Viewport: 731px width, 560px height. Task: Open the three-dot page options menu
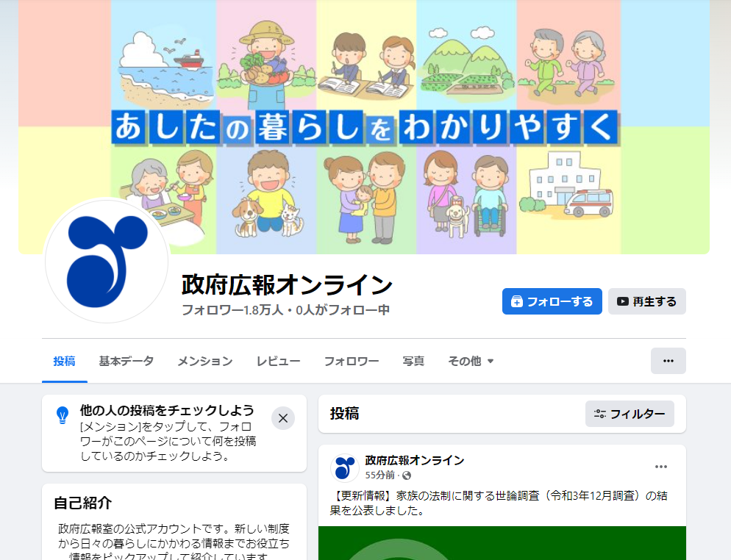click(668, 361)
